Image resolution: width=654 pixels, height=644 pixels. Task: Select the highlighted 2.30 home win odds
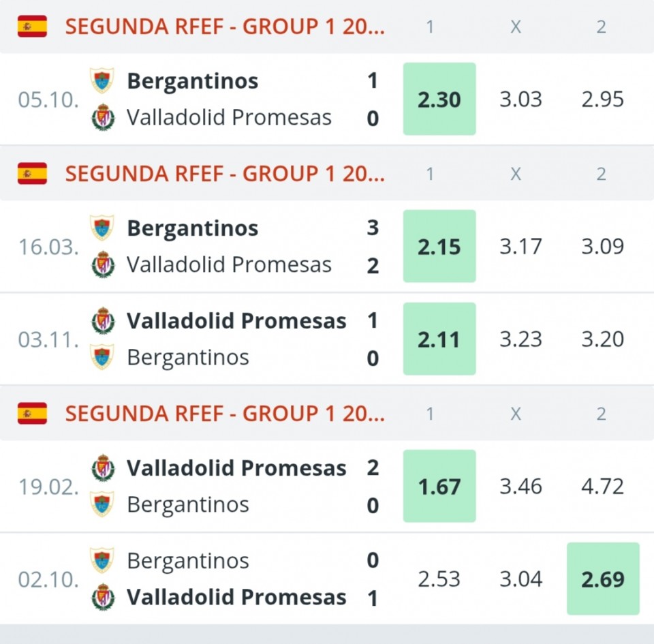439,99
